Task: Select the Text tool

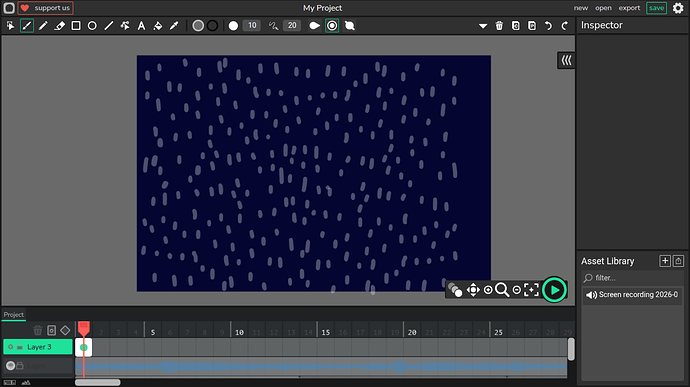Action: 141,26
